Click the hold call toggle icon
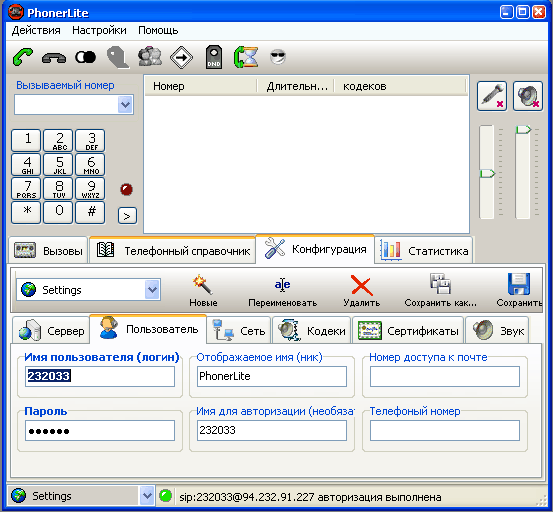 pyautogui.click(x=85, y=57)
